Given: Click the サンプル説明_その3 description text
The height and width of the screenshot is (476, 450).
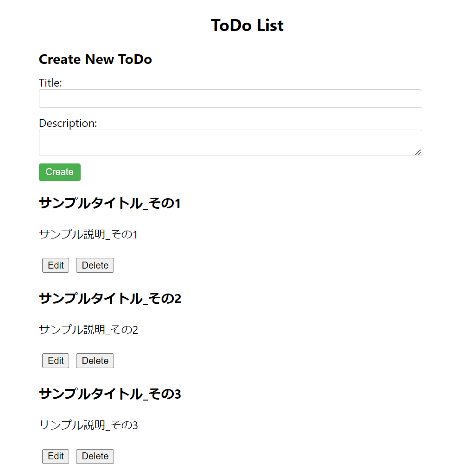Looking at the screenshot, I should [89, 425].
